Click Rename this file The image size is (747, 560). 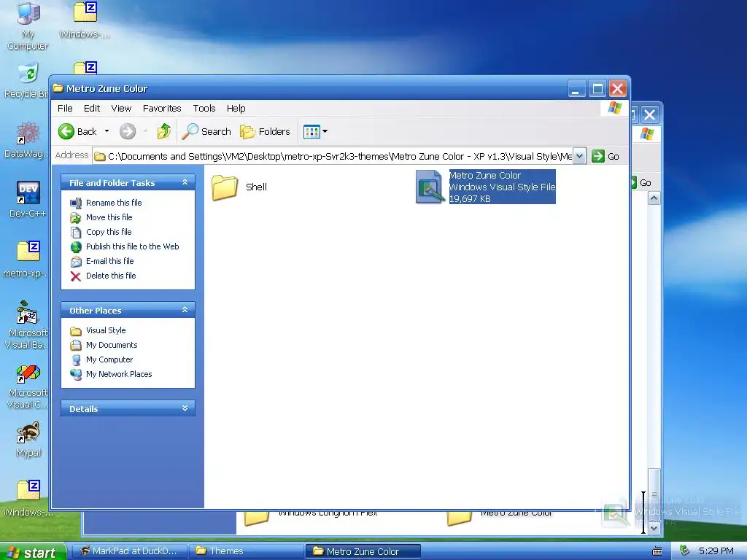114,203
